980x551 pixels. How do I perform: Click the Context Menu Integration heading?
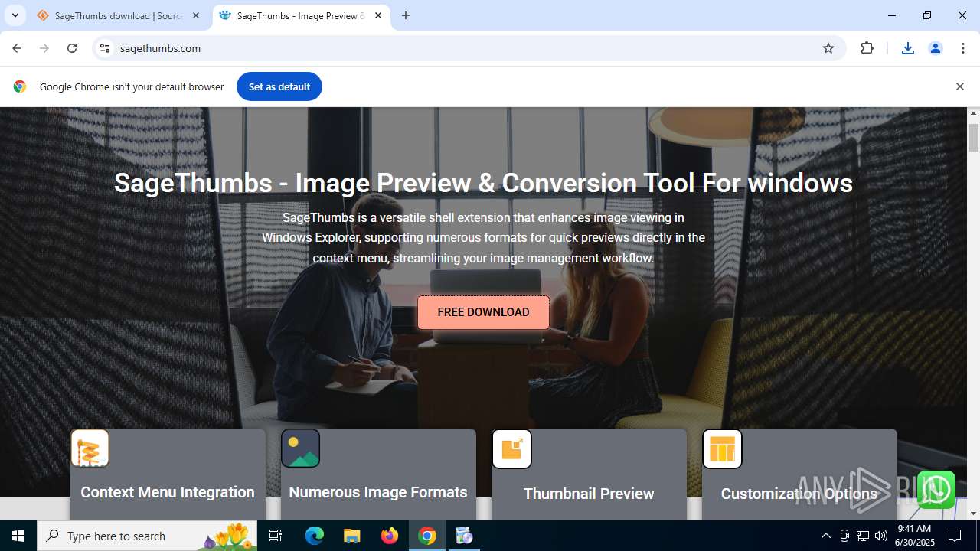tap(168, 492)
